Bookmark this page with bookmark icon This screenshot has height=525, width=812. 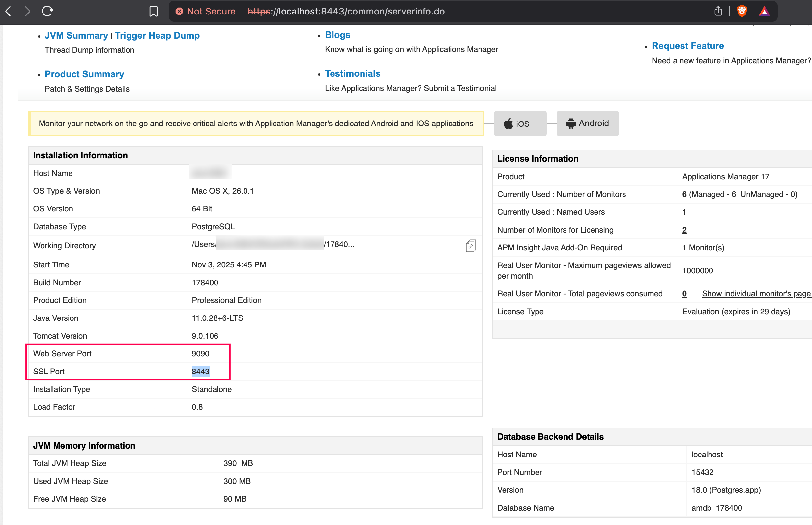154,11
